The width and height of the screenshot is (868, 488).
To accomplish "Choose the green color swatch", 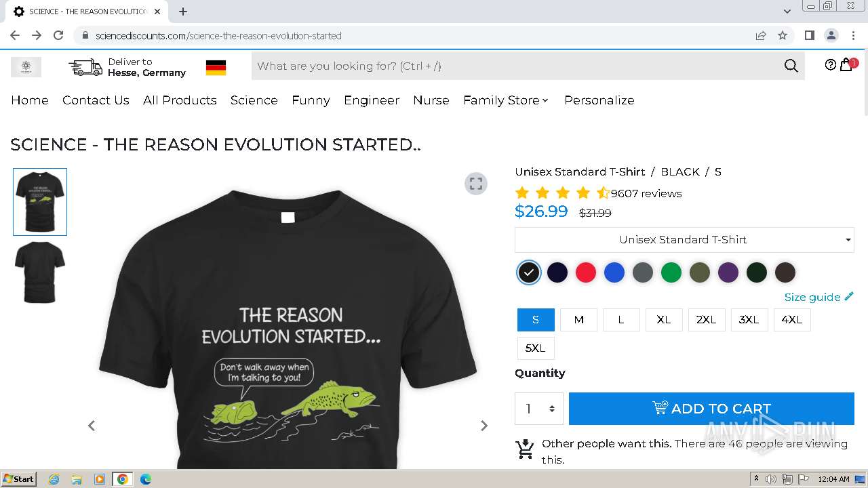I will point(671,272).
